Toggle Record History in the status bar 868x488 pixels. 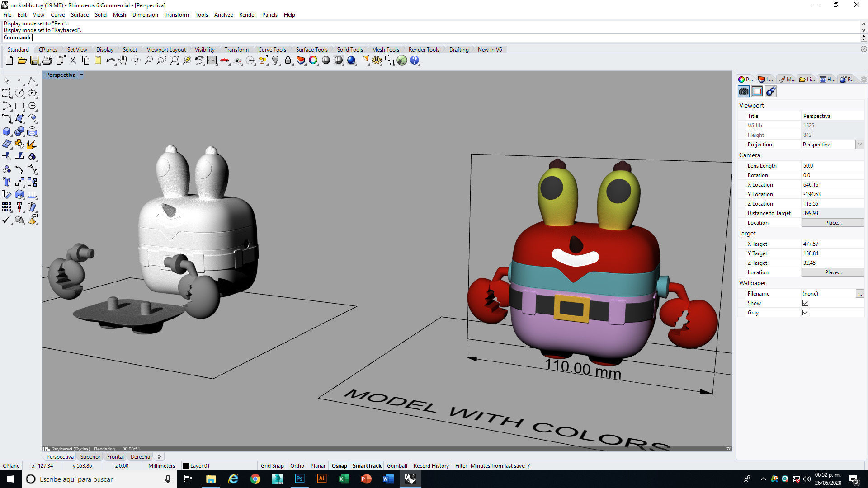(x=431, y=466)
